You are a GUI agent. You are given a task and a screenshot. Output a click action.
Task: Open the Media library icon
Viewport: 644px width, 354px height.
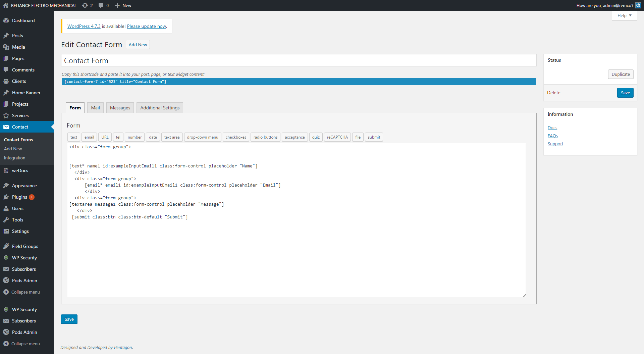click(6, 47)
